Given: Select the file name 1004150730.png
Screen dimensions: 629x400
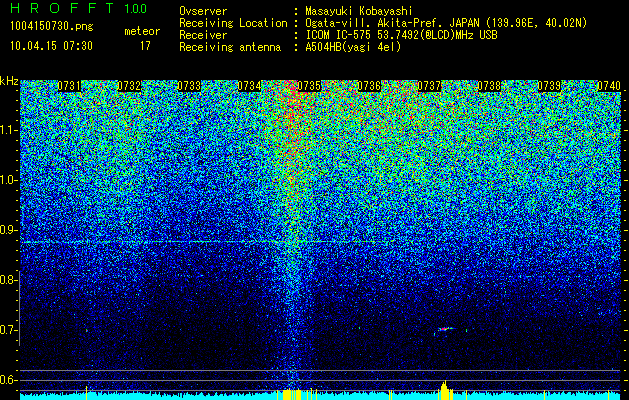Looking at the screenshot, I should pyautogui.click(x=52, y=26).
